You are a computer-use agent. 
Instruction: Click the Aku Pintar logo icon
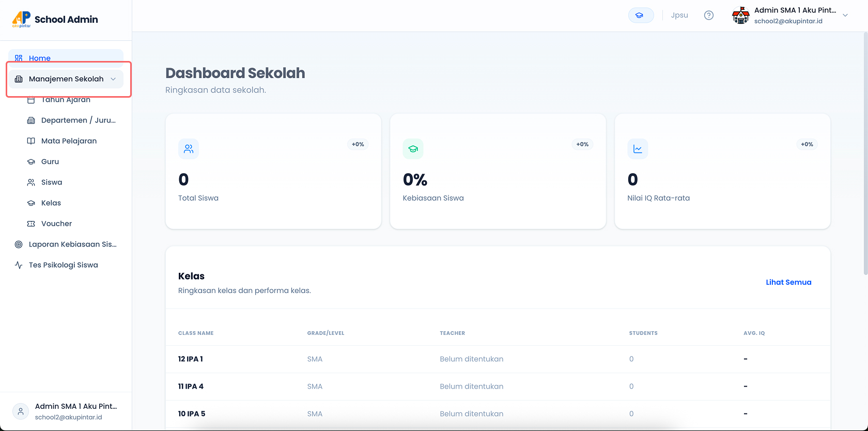[x=21, y=19]
